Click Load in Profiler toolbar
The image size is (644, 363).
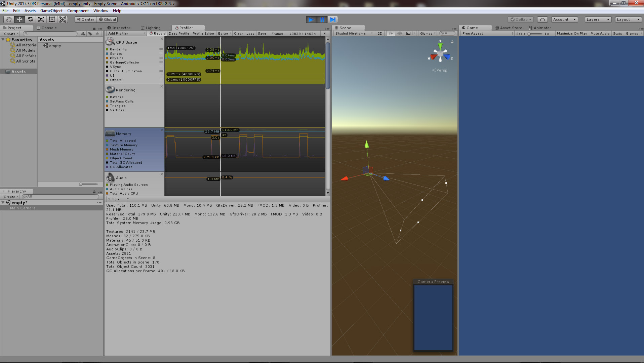250,34
